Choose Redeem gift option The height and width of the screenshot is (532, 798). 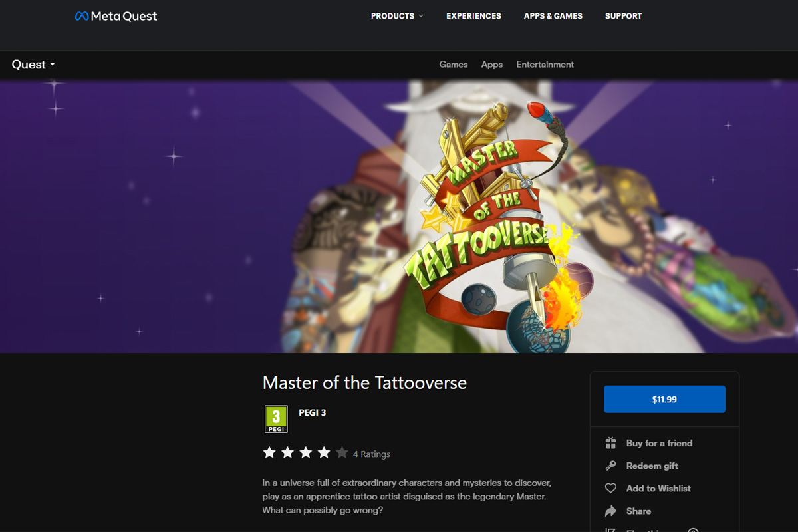pos(652,465)
